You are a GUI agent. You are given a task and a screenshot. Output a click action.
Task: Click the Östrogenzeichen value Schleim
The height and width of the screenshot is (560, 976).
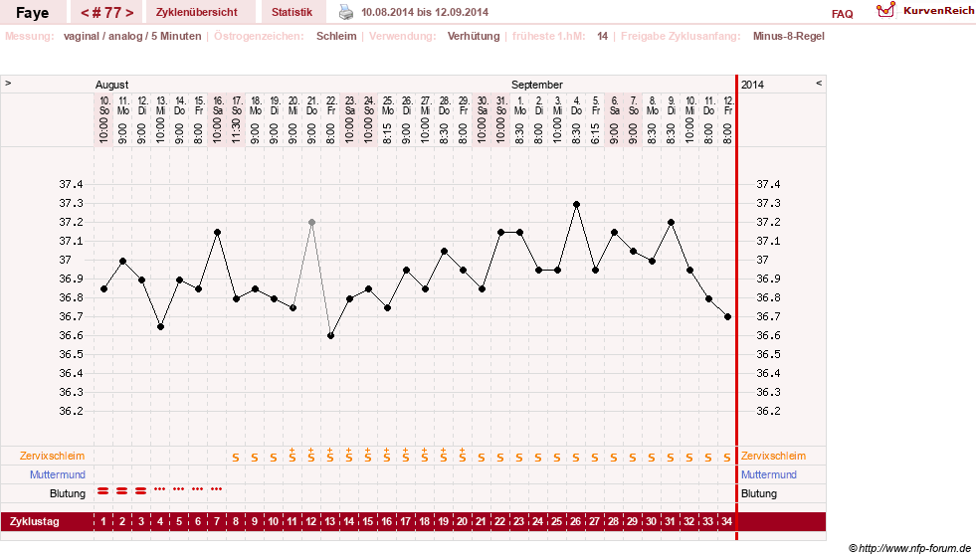tap(336, 36)
